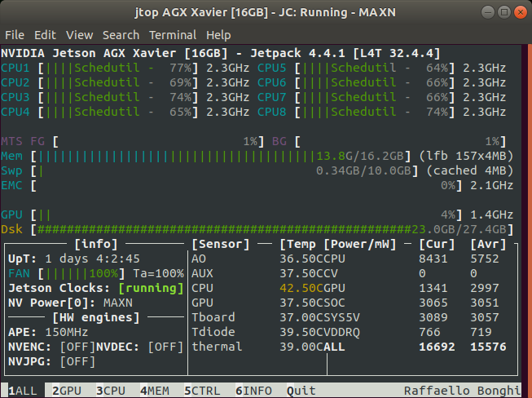Click the BG label
Screen dimensions: 532x398
point(279,141)
